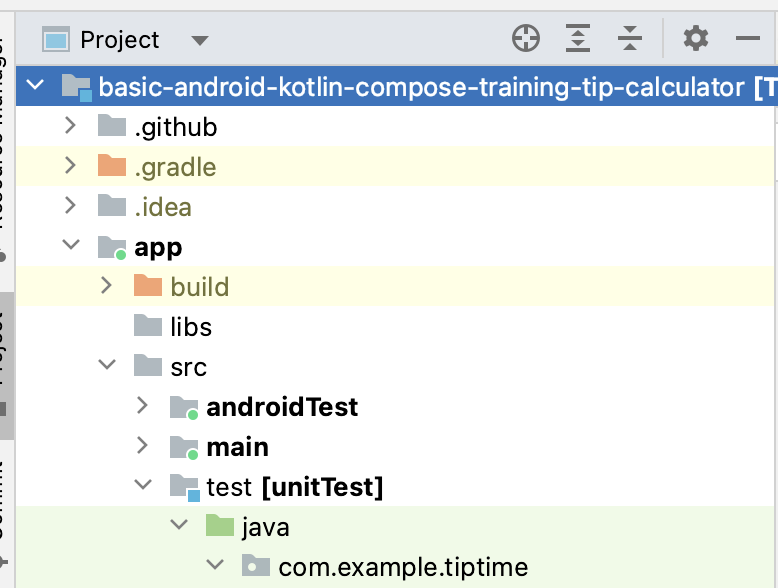778x588 pixels.
Task: Click the Collapse All toolbar icon
Action: (x=630, y=39)
